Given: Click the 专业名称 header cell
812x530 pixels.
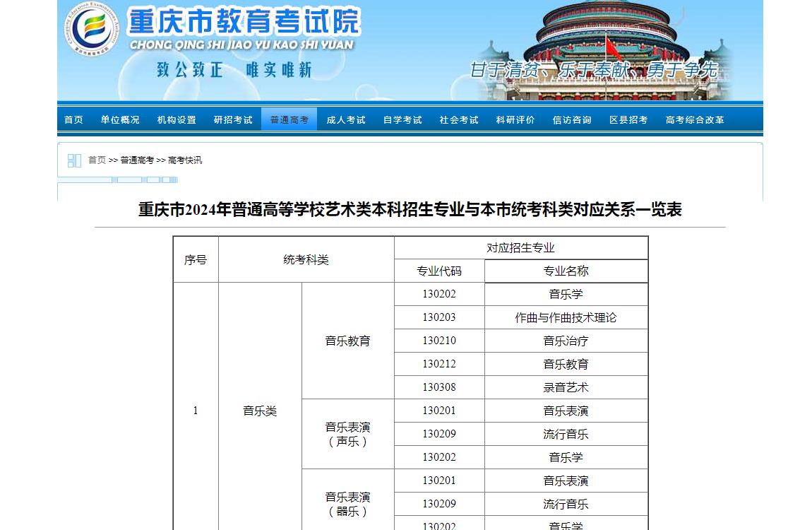Looking at the screenshot, I should (566, 271).
